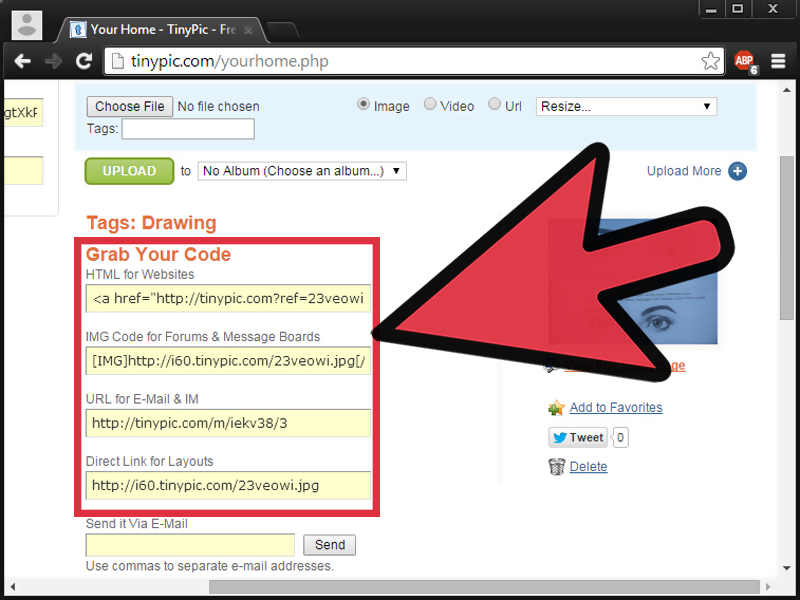Click the Upload More link
This screenshot has height=600, width=800.
684,171
